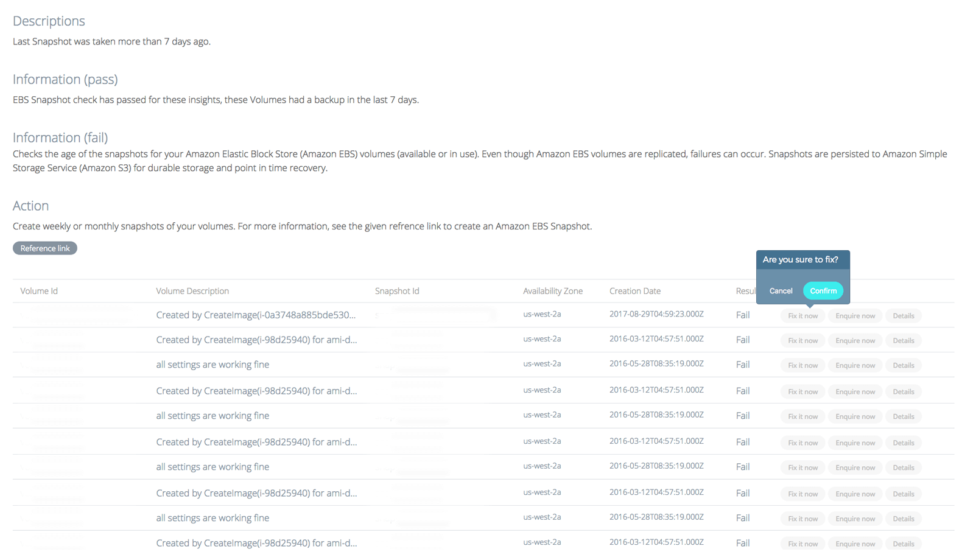
Task: Click the Volume Description column header
Action: click(192, 291)
